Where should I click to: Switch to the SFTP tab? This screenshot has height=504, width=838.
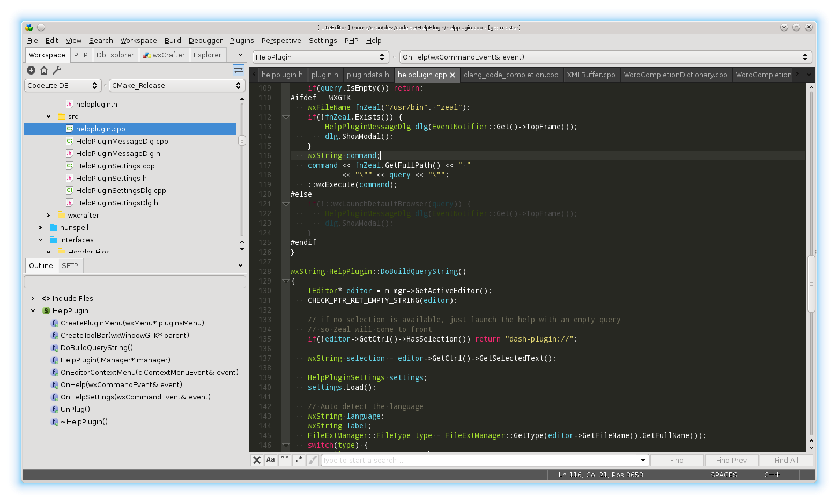pos(70,265)
